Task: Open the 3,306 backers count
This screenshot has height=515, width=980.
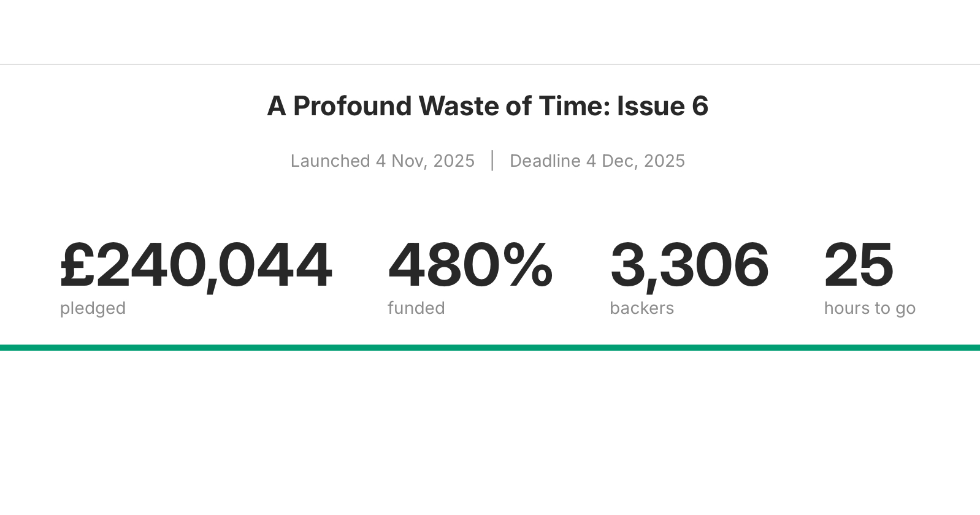Action: pyautogui.click(x=689, y=265)
